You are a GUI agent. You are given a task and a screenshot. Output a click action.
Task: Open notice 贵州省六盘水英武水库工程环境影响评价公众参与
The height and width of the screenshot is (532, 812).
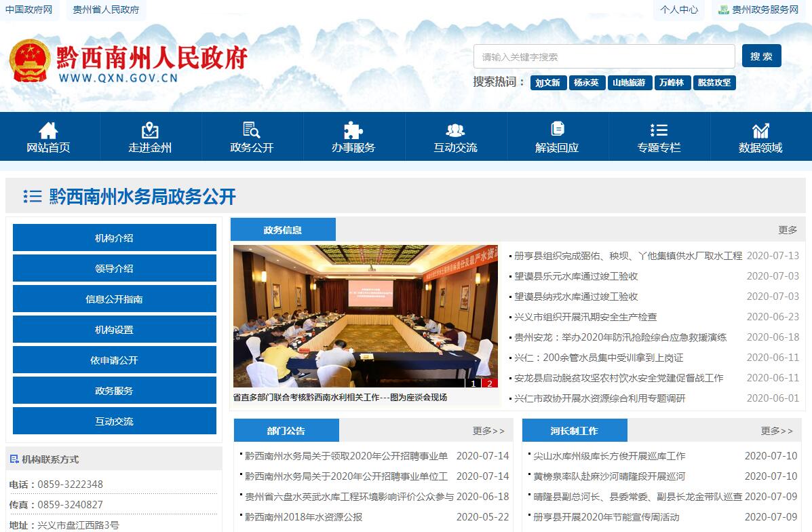(349, 496)
